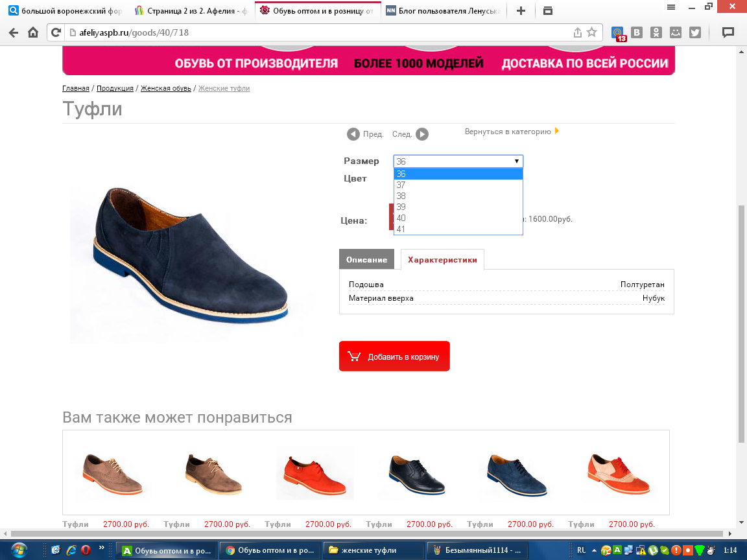Select the Характеристики tab
747x560 pixels.
coord(442,259)
